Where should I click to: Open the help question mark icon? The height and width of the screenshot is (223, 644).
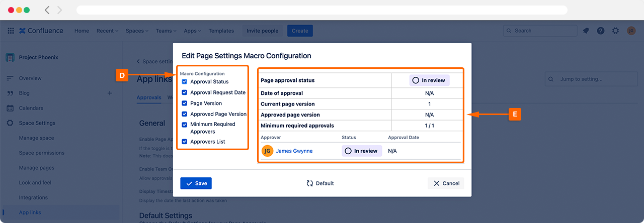pos(601,31)
